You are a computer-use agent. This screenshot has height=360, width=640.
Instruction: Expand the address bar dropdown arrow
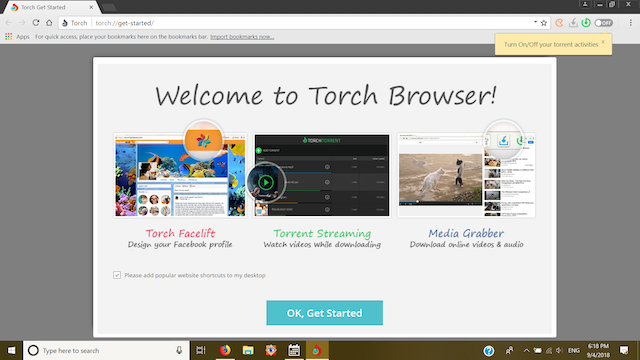tap(535, 22)
